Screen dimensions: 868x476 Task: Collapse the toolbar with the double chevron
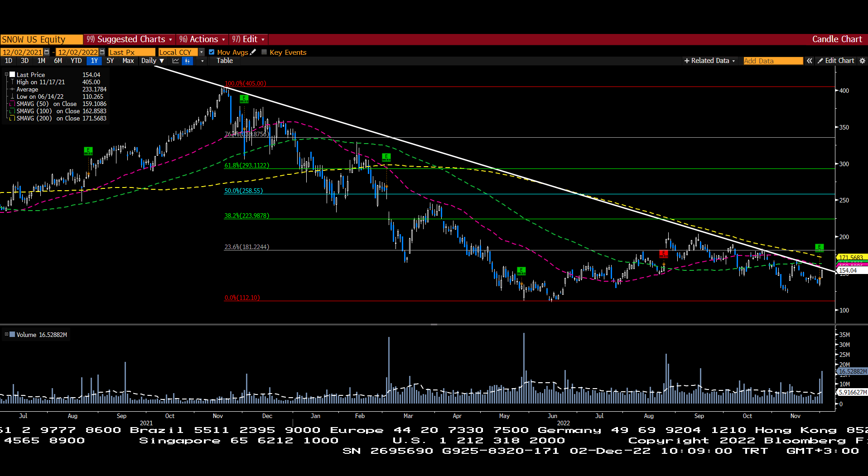coord(809,61)
